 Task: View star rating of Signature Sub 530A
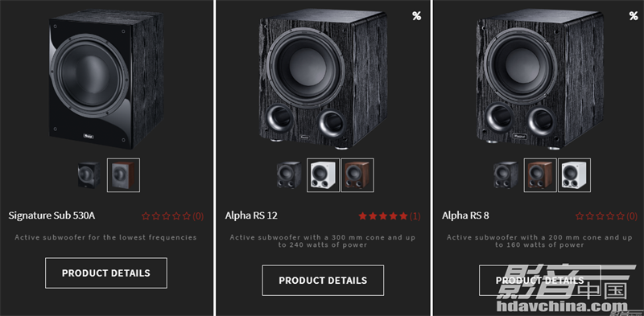(172, 215)
